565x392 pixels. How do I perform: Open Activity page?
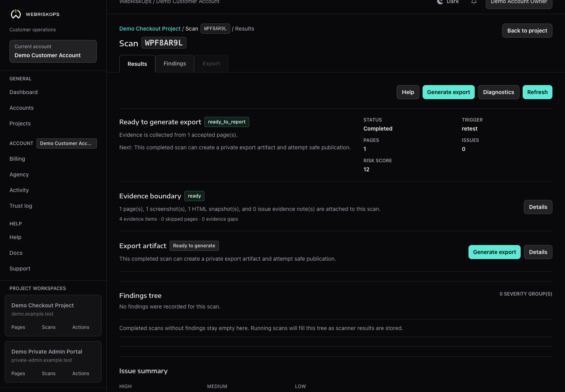(19, 190)
